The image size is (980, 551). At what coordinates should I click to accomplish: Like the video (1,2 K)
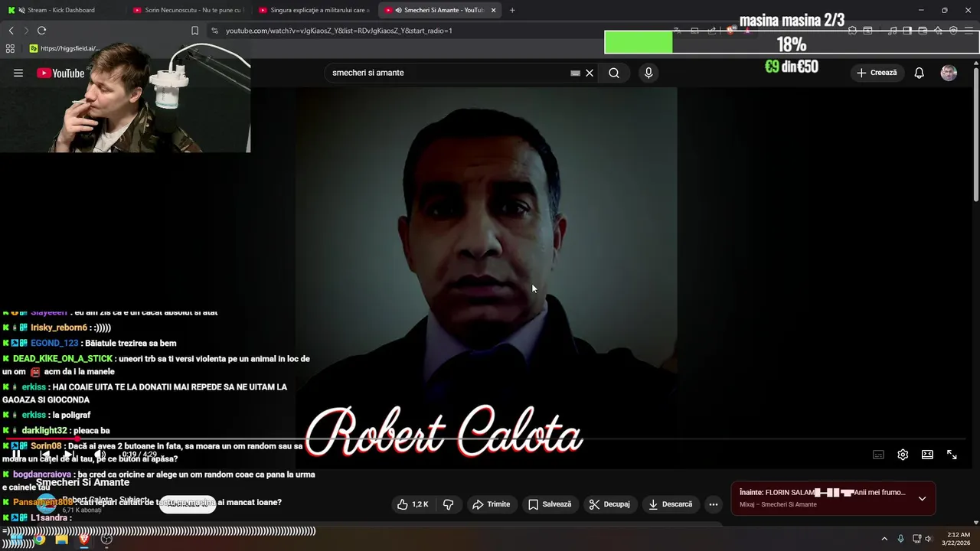(412, 504)
